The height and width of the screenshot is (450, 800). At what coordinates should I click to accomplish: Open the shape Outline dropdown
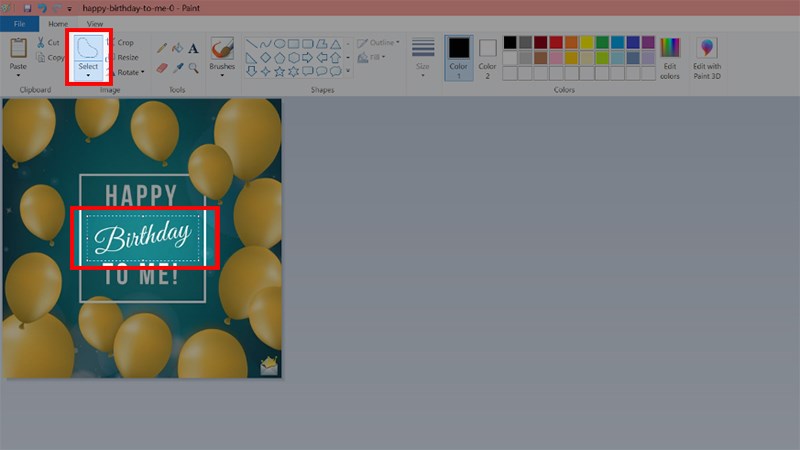[x=379, y=43]
